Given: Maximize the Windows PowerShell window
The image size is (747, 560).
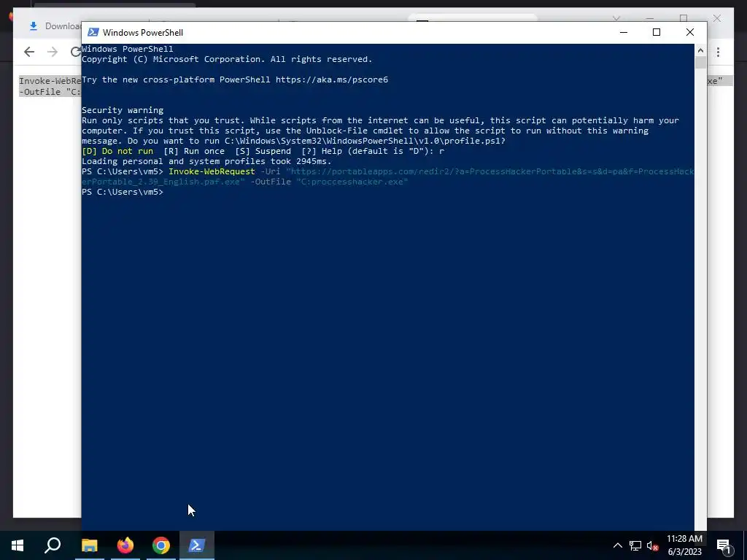Looking at the screenshot, I should pos(657,32).
